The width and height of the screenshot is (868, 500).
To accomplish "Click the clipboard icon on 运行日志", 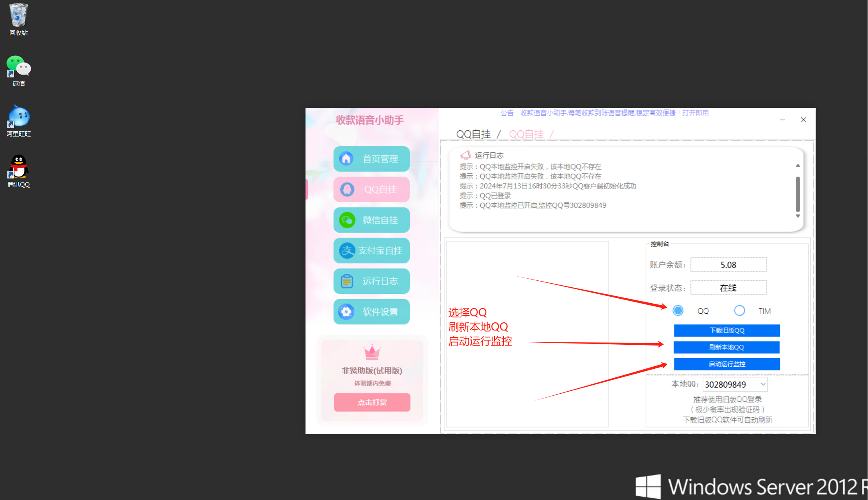I will pyautogui.click(x=347, y=281).
